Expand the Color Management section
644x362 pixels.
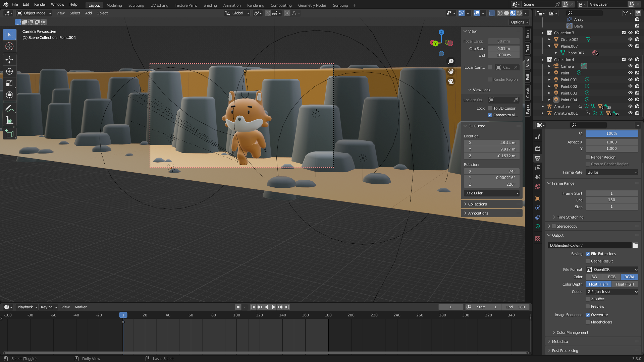point(572,333)
